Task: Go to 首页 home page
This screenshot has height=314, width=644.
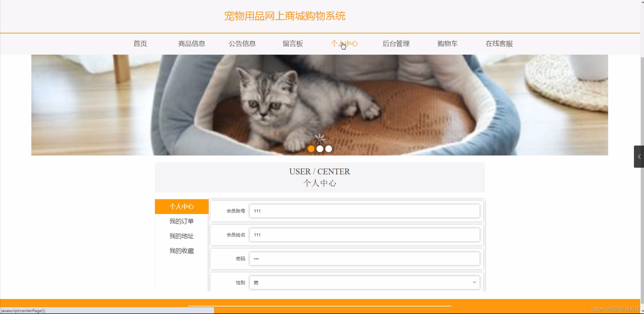Action: pos(140,44)
